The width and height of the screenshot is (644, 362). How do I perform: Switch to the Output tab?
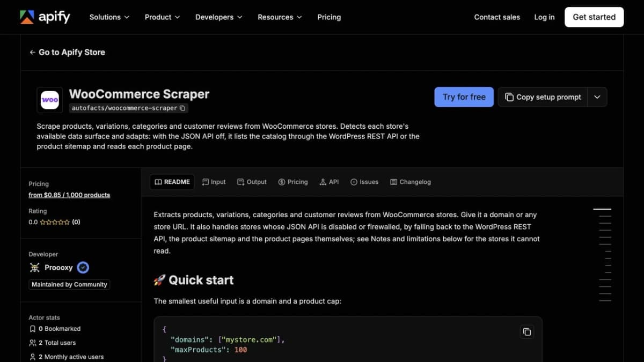pos(252,182)
